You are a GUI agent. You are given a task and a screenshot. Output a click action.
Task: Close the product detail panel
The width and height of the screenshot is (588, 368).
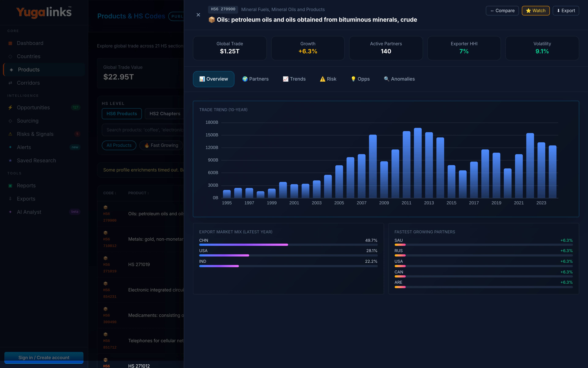[x=198, y=15]
